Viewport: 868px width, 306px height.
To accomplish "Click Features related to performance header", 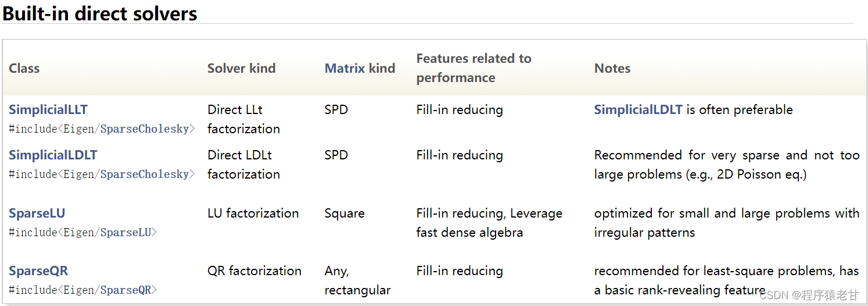I will [x=474, y=68].
